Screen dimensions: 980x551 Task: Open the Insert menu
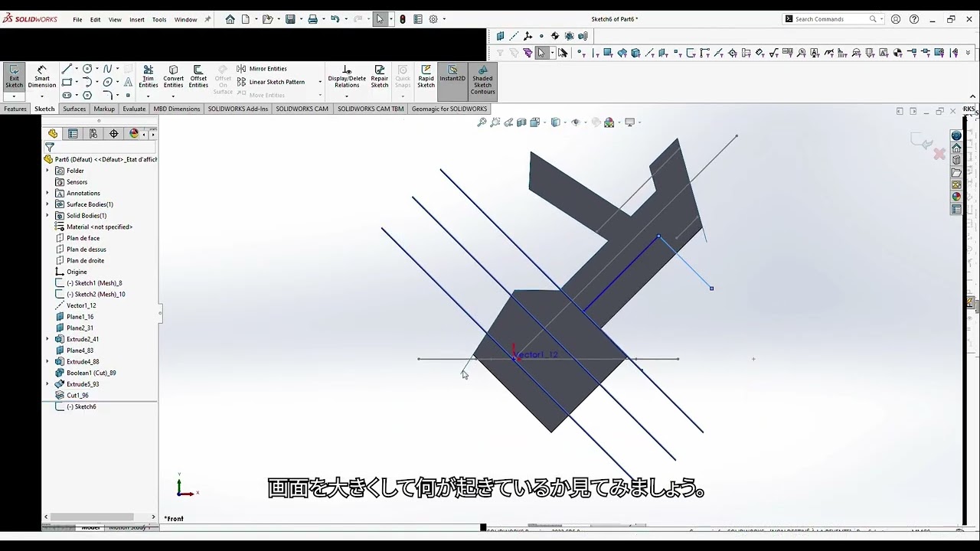tap(137, 19)
